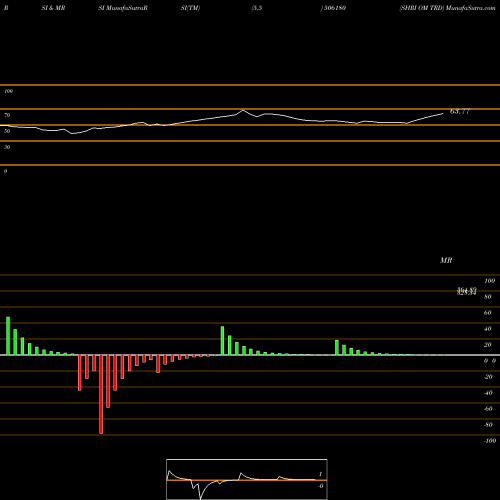Click the MR label above the histogram

pos(446,260)
